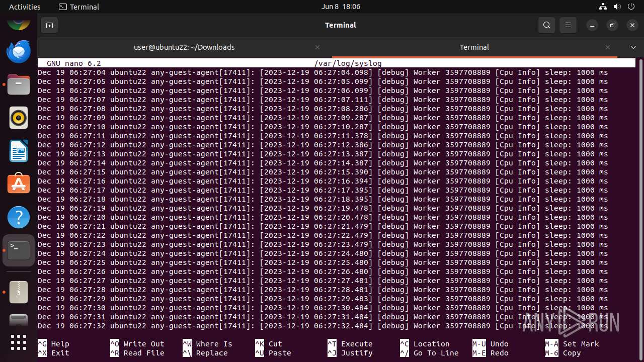Click the Go To Line shortcut label
The image size is (644, 362).
coord(436,353)
